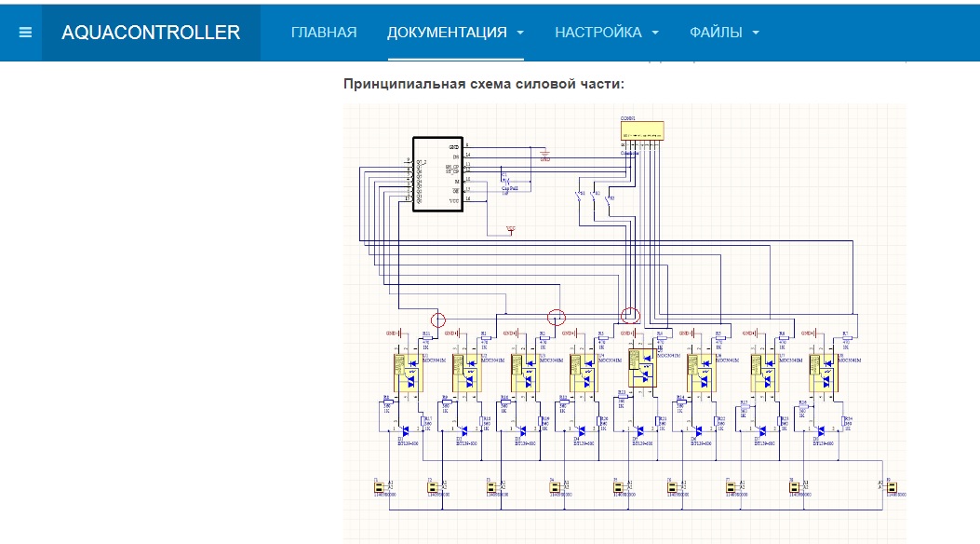Click the middle red circle marker

pyautogui.click(x=557, y=317)
